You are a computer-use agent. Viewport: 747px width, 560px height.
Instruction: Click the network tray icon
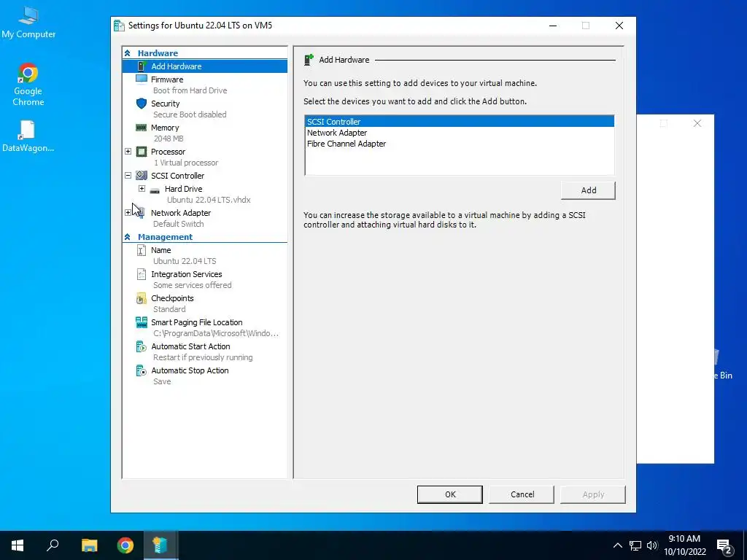(635, 545)
